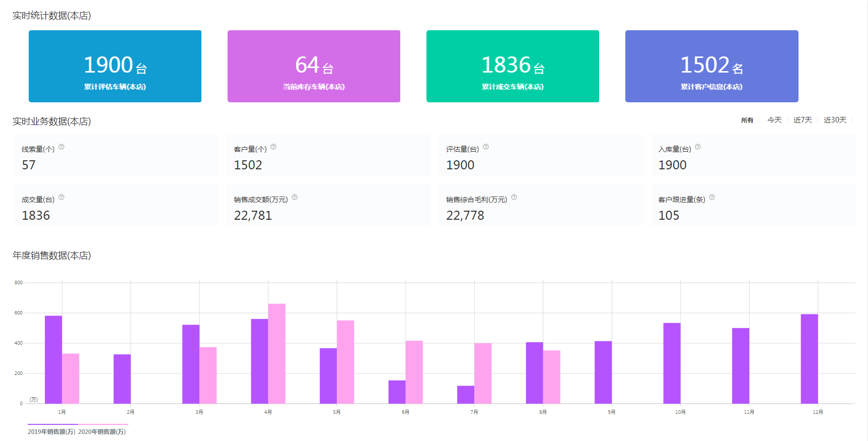Screen dimensions: 868x441
Task: Switch the filter to 今天
Action: (x=774, y=120)
